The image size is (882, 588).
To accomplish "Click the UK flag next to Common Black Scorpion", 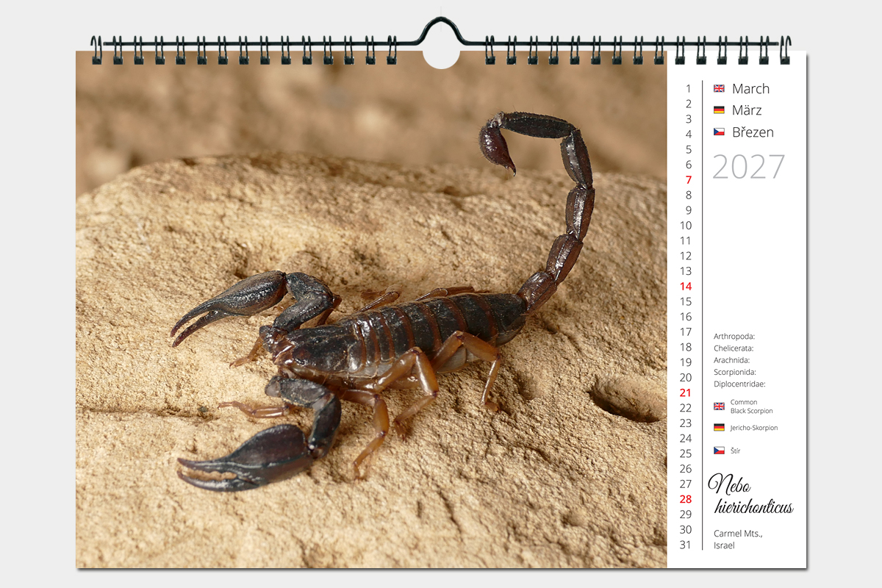I will (x=719, y=406).
